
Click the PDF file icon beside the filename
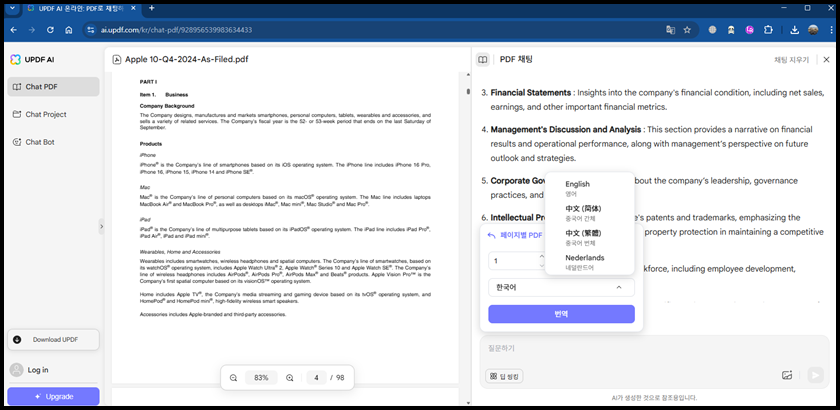click(116, 59)
